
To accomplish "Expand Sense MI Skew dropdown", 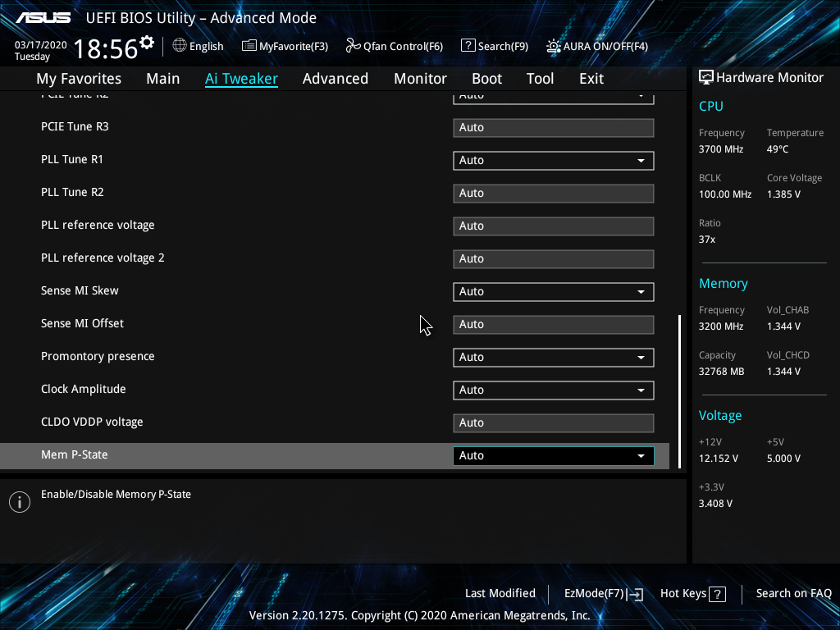I will tap(554, 292).
